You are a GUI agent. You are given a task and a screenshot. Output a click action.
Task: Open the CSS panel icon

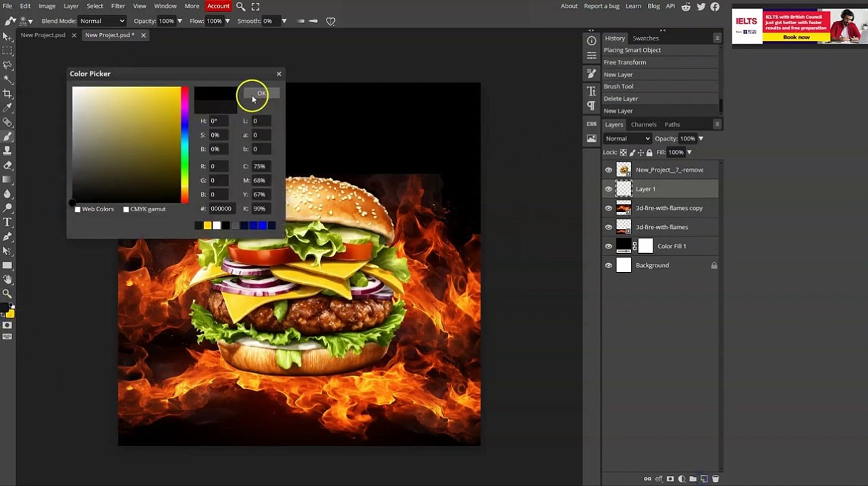(x=591, y=124)
